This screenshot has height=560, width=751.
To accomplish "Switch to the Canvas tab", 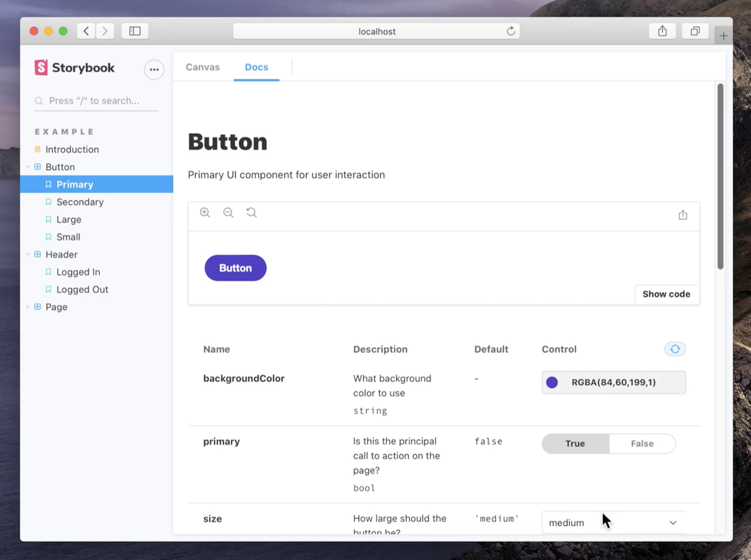I will (203, 67).
